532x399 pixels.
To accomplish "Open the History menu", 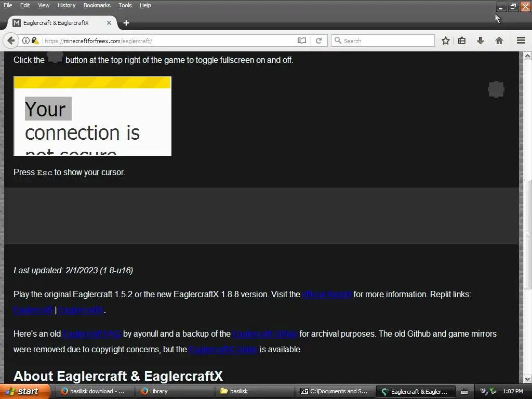I will click(66, 5).
